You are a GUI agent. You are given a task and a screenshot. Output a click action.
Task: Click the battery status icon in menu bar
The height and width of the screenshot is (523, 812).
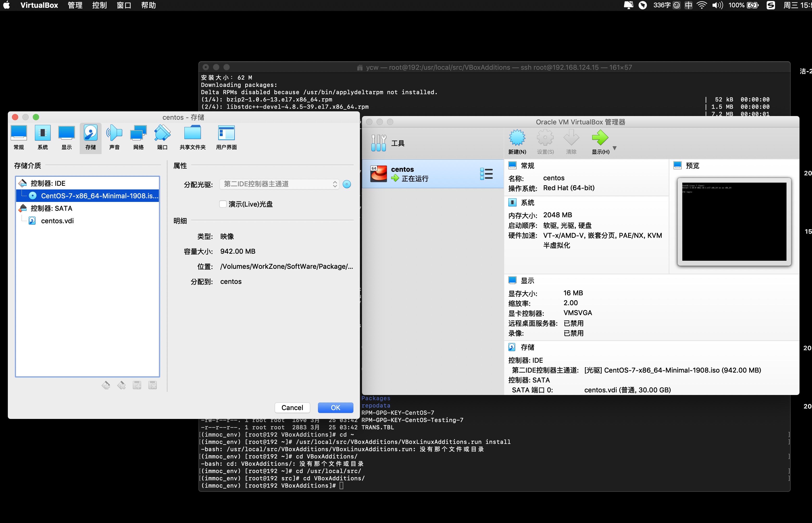point(753,5)
